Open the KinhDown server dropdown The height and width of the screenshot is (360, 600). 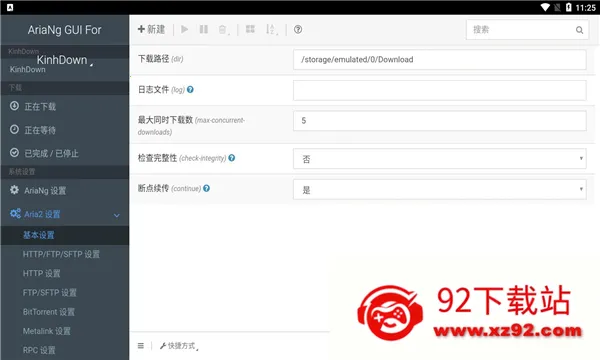(x=65, y=60)
